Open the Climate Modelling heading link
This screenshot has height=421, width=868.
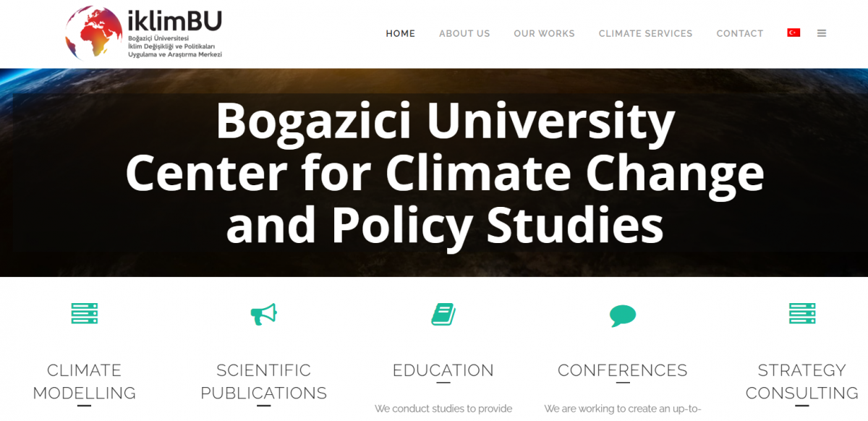(x=85, y=381)
